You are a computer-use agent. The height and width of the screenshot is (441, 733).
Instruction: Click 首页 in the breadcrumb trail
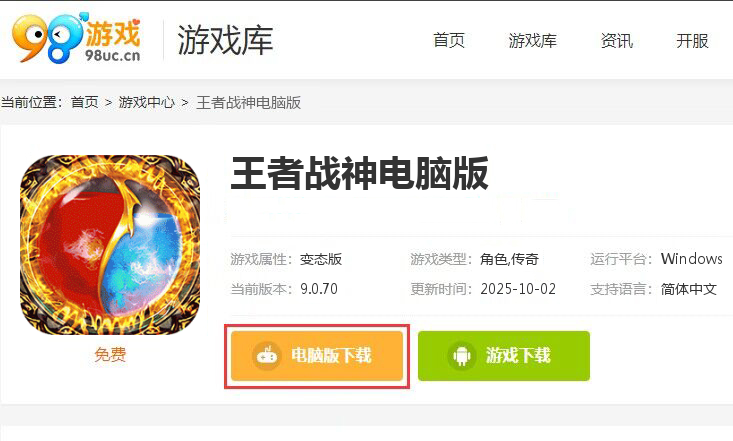[x=85, y=102]
